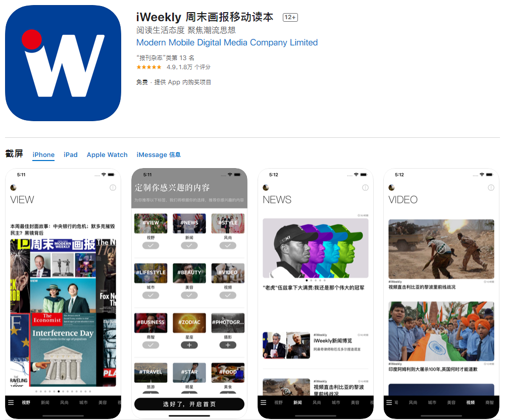Click the #BUSINESS category thumbnail

click(x=150, y=323)
